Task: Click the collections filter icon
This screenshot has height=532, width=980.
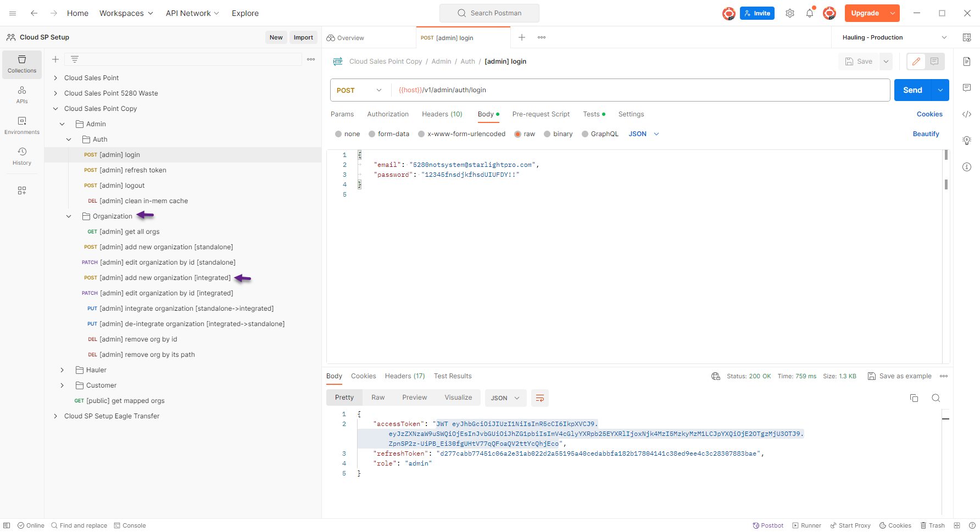Action: click(75, 59)
